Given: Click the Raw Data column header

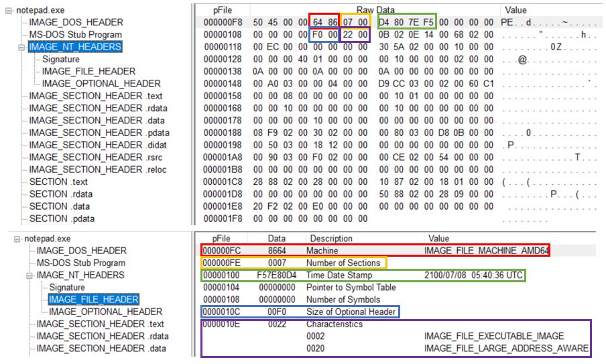Looking at the screenshot, I should coord(375,10).
